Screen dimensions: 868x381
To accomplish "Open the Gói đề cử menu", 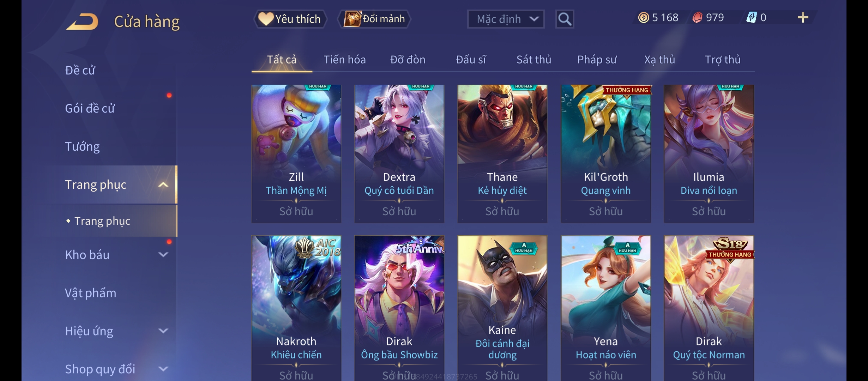I will click(x=90, y=108).
